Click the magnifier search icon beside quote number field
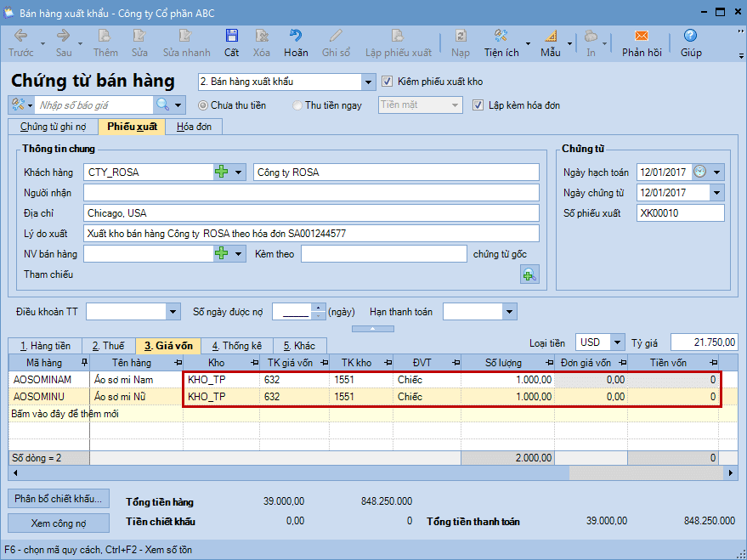The height and width of the screenshot is (560, 747). tap(162, 105)
